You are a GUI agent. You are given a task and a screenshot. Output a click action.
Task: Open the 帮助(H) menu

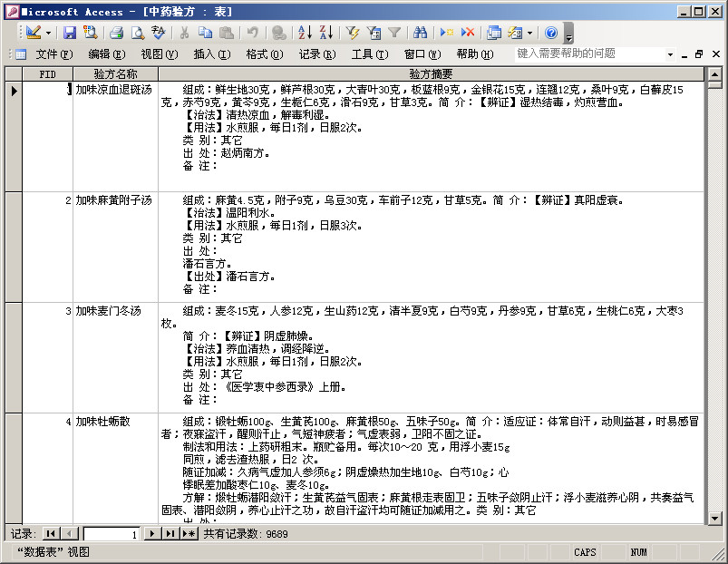pos(475,54)
